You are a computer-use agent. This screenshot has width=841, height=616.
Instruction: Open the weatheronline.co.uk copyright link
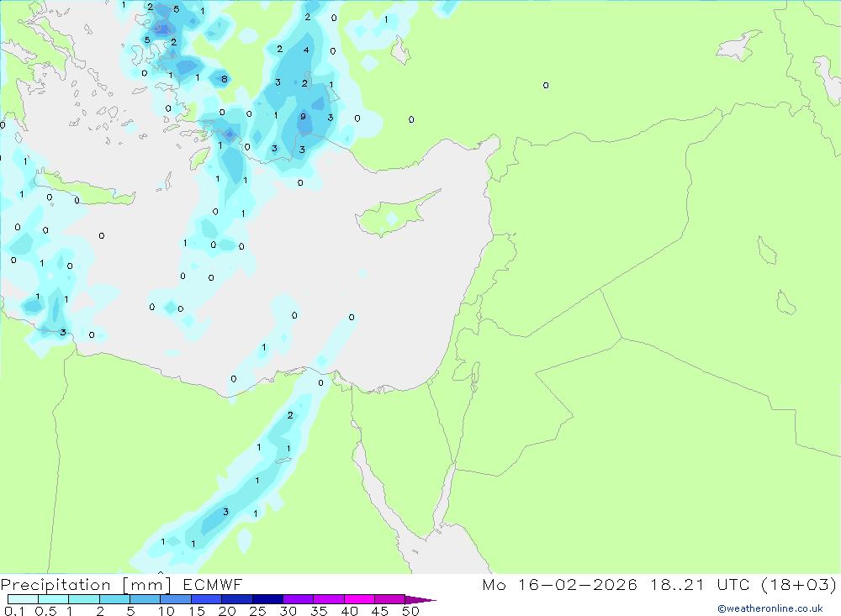(x=770, y=608)
